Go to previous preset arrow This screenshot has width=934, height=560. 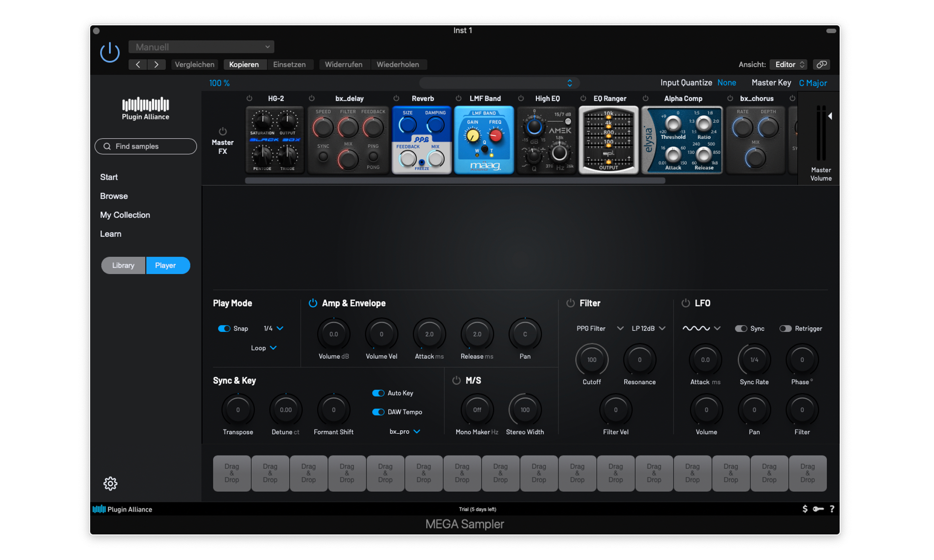138,64
